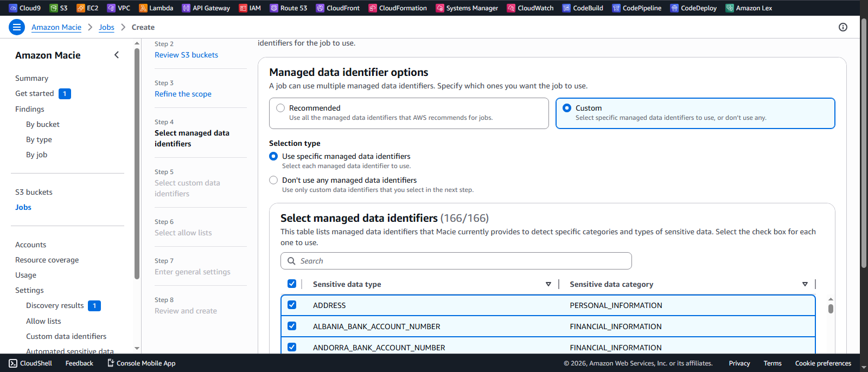Viewport: 868px width, 372px height.
Task: Open the Accounts navigation item
Action: 30,245
